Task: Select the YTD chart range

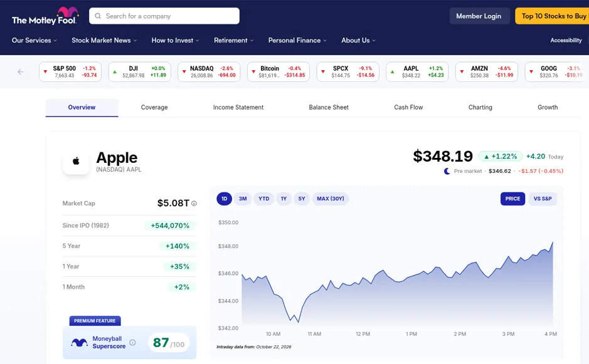Action: (263, 199)
